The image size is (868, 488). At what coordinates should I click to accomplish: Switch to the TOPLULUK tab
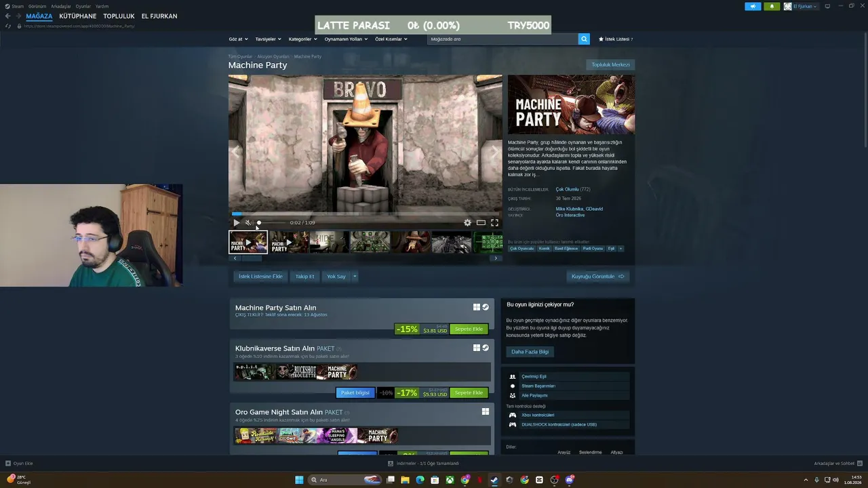coord(119,16)
